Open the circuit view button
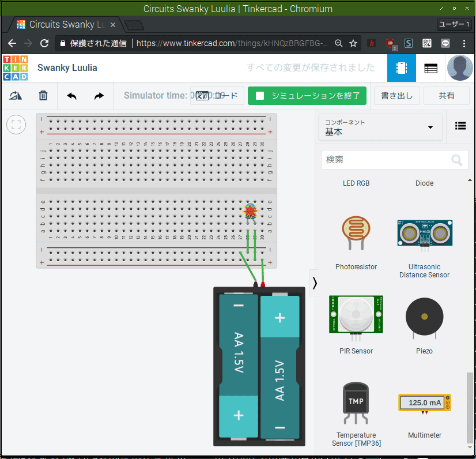This screenshot has width=476, height=459. tap(401, 68)
